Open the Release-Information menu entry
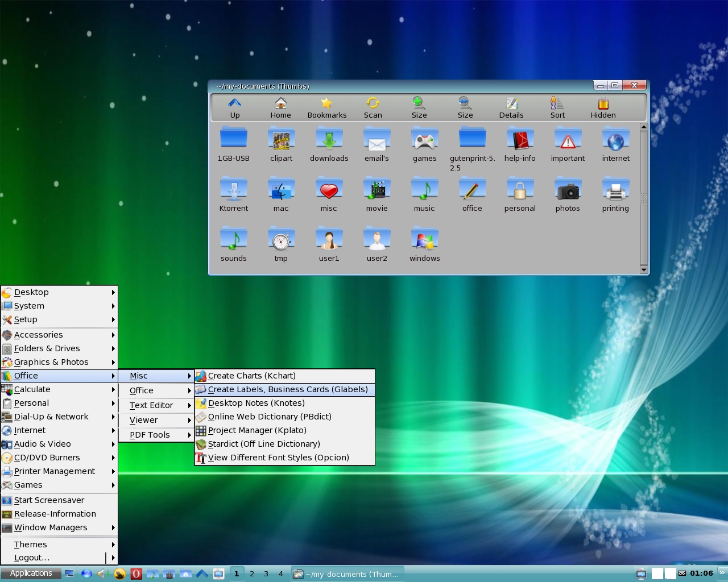728x582 pixels. tap(59, 514)
